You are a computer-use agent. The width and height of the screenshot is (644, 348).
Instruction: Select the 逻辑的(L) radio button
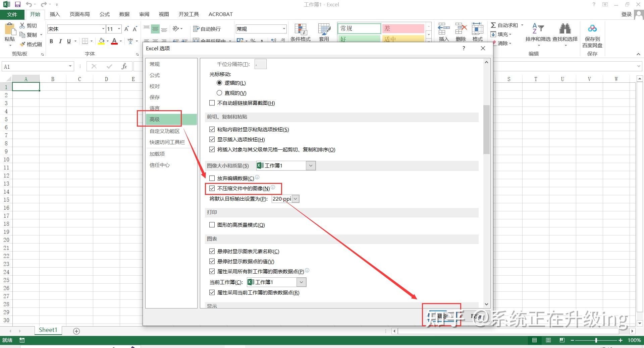(219, 83)
